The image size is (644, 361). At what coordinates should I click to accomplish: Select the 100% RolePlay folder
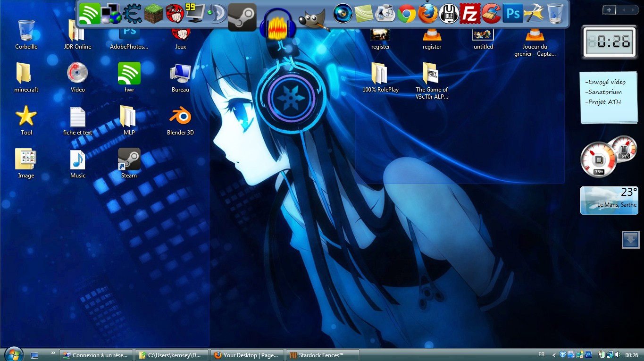[380, 78]
